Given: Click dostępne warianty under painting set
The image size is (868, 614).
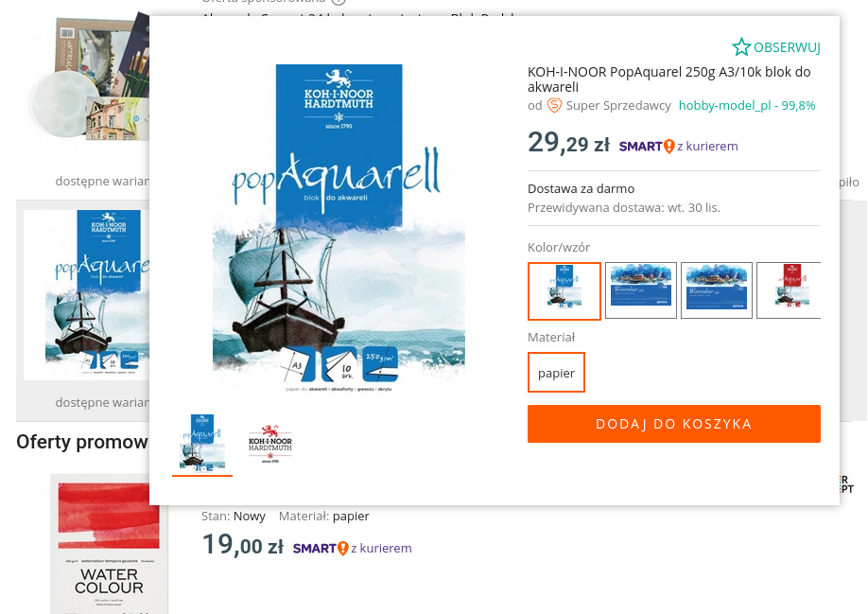Looking at the screenshot, I should pyautogui.click(x=102, y=181).
